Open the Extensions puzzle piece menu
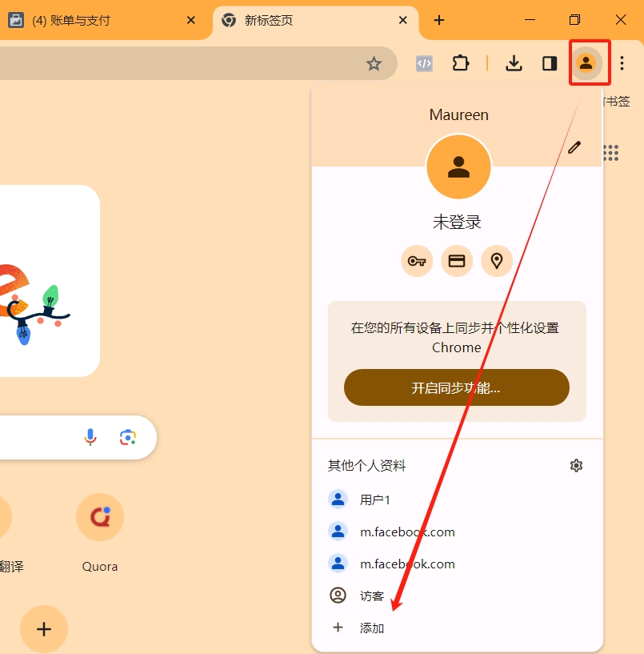 (x=461, y=63)
